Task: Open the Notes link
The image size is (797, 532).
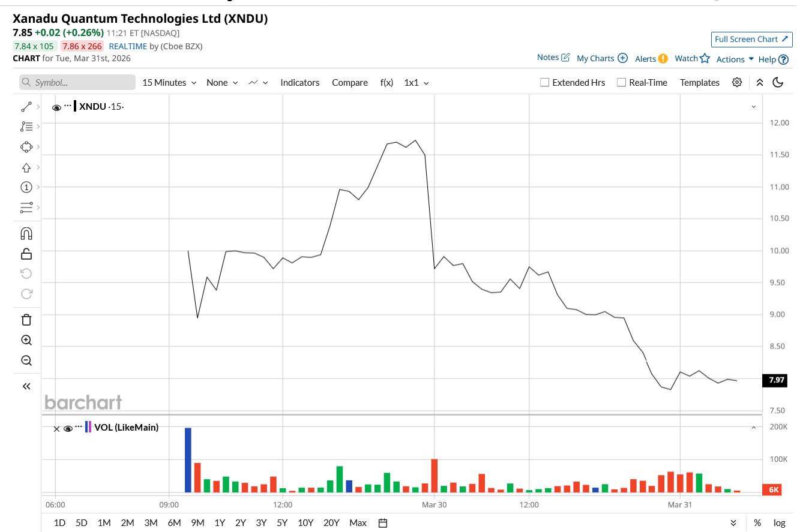Action: pyautogui.click(x=548, y=58)
